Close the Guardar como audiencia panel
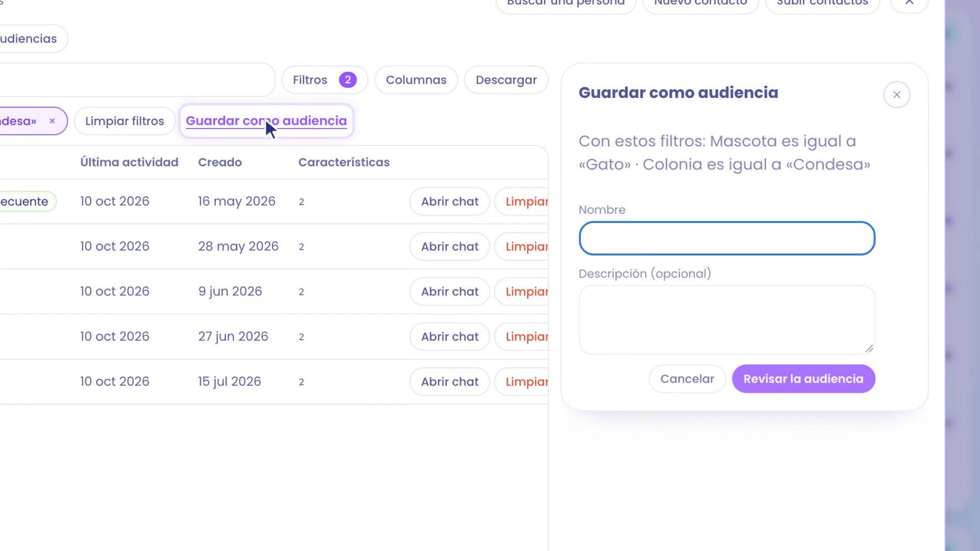The width and height of the screenshot is (980, 551). pyautogui.click(x=896, y=94)
